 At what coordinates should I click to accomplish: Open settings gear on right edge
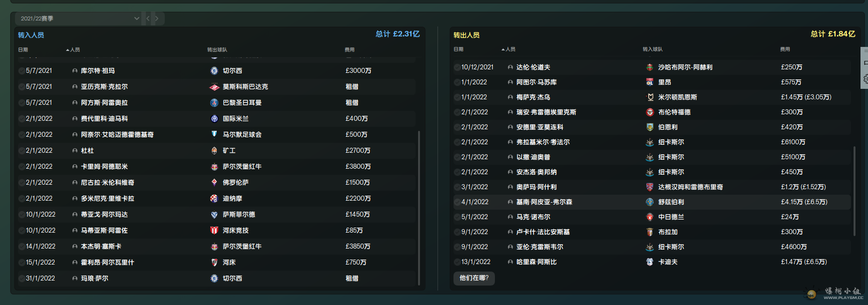[x=865, y=79]
